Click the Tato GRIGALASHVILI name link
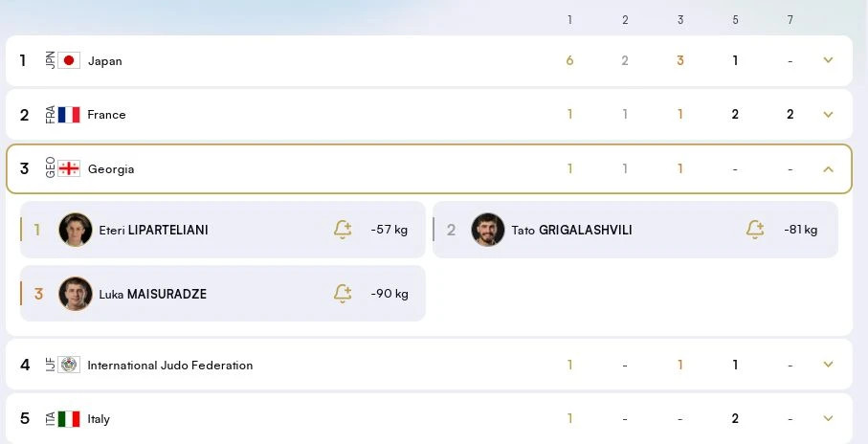Image resolution: width=868 pixels, height=444 pixels. 571,230
